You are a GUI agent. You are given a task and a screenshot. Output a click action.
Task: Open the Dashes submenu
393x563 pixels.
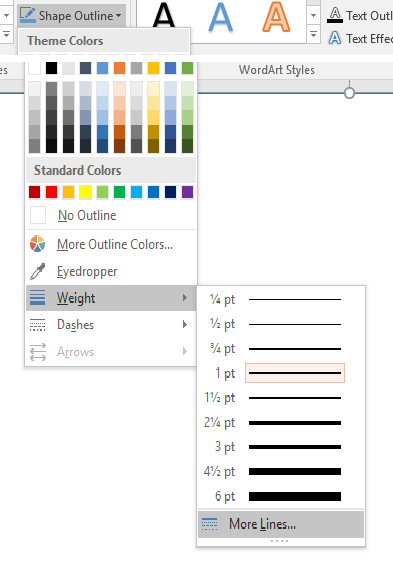pyautogui.click(x=111, y=325)
